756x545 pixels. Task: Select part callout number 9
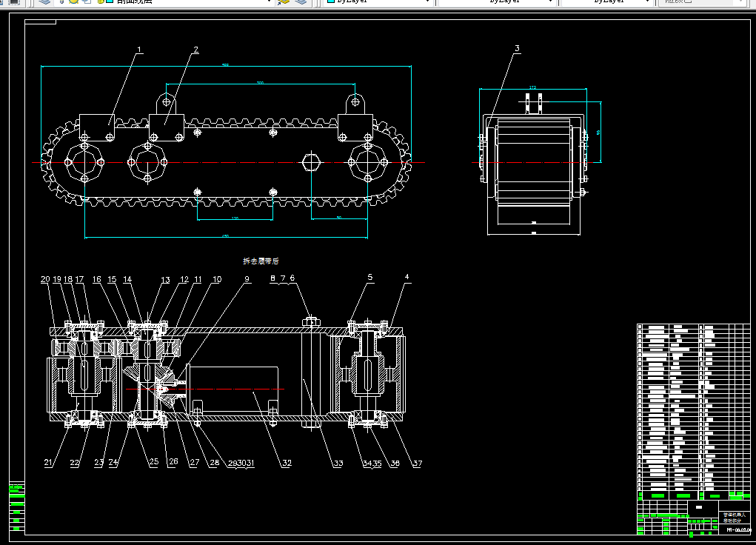point(247,279)
